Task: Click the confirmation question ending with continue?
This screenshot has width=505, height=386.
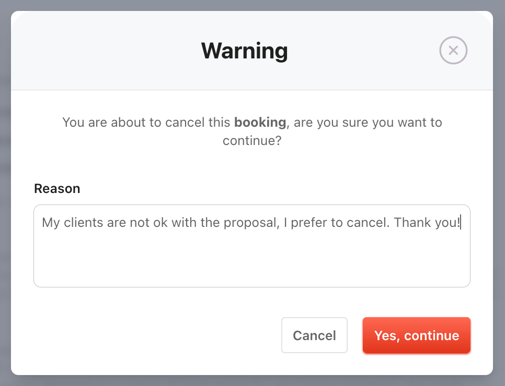Action: point(252,131)
